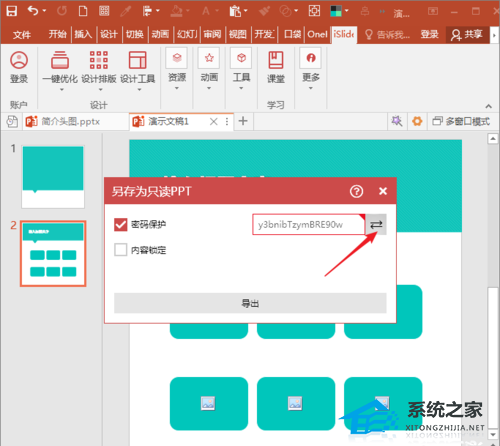Expand the 设计工具 dropdown arrow
This screenshot has height=446, width=500.
(139, 90)
